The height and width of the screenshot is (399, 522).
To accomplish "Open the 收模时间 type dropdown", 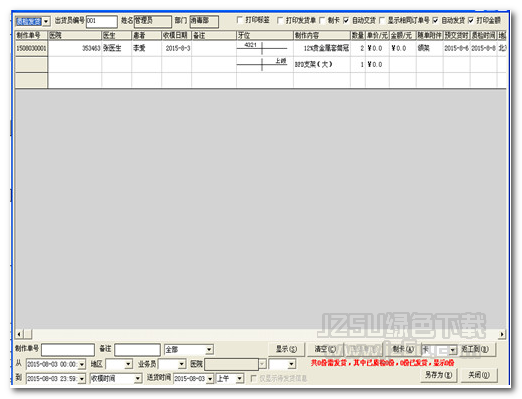I will pyautogui.click(x=138, y=379).
